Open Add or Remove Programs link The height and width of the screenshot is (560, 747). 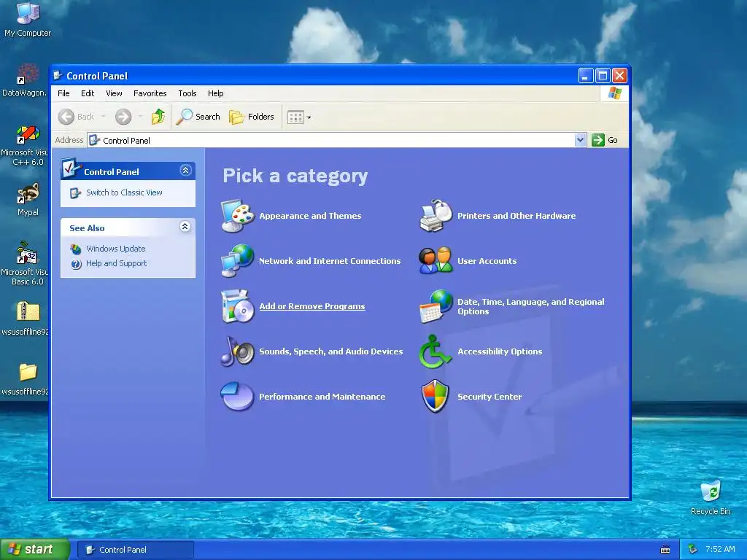point(312,306)
